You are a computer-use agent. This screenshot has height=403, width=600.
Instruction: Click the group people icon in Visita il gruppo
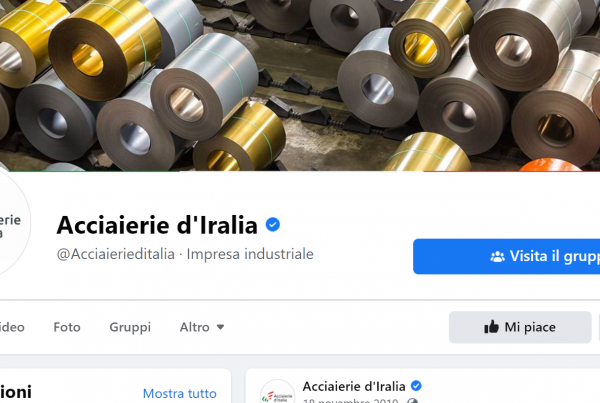497,256
